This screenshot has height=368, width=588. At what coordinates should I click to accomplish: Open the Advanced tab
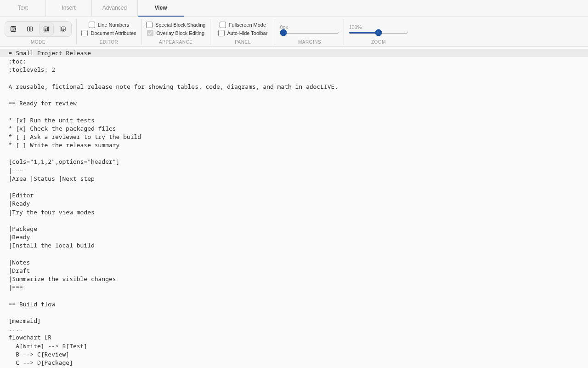coord(115,8)
